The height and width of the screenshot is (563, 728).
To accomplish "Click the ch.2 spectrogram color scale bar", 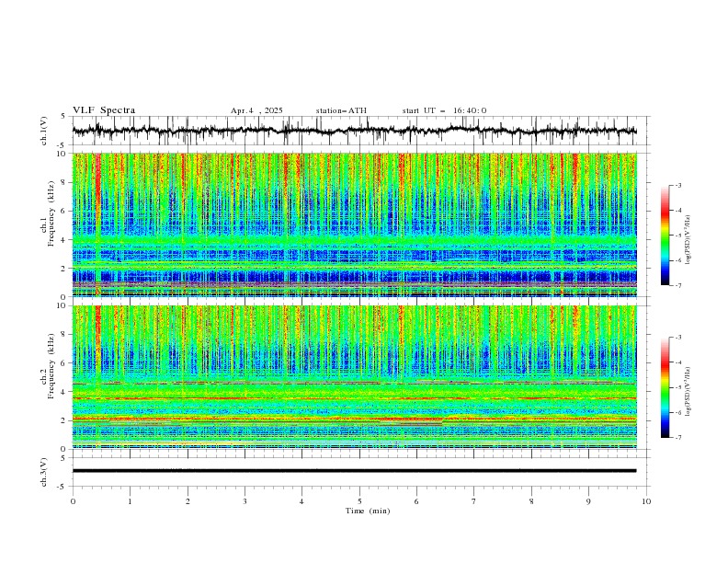I will coord(665,387).
